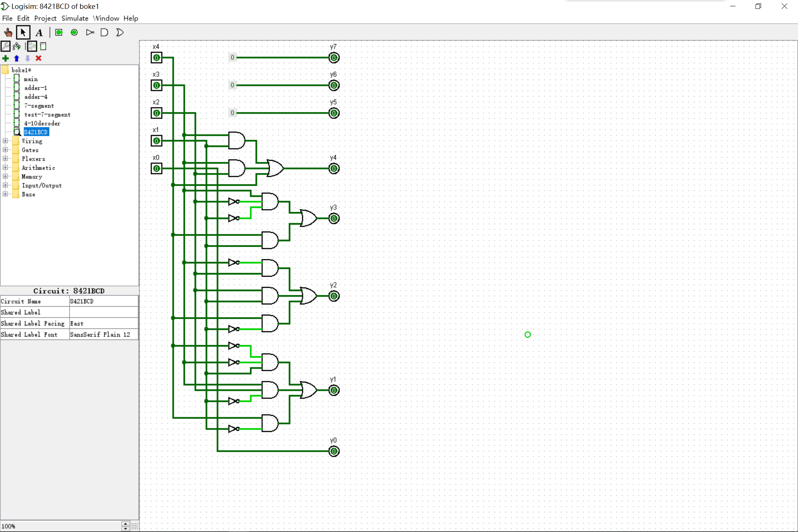
Task: Add an input pin from toolbar
Action: [59, 33]
